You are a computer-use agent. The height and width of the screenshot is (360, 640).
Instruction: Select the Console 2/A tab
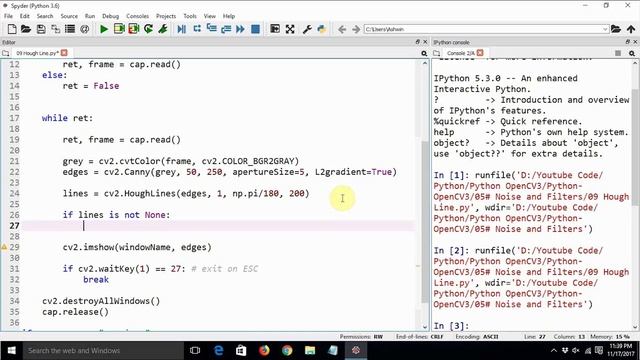[460, 53]
